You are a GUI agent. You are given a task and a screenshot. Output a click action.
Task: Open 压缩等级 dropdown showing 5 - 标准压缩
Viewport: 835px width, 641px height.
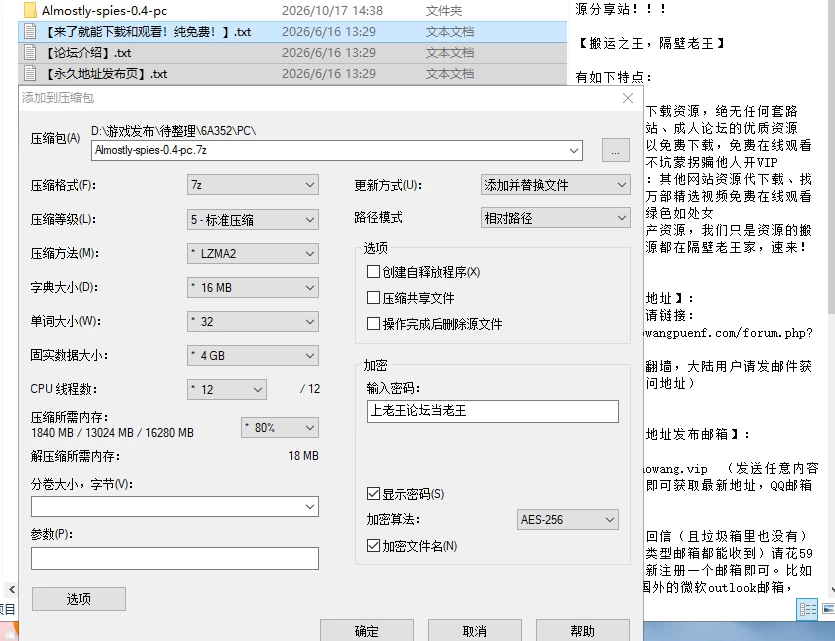pos(253,219)
